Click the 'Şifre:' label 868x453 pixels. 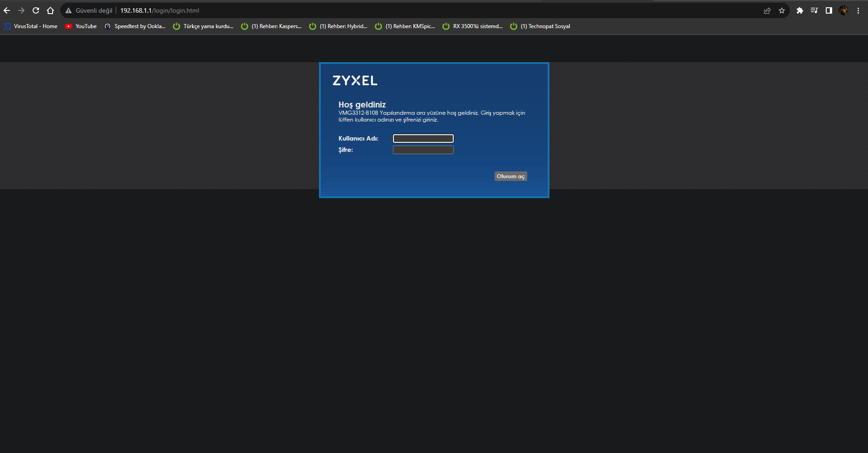(x=346, y=150)
